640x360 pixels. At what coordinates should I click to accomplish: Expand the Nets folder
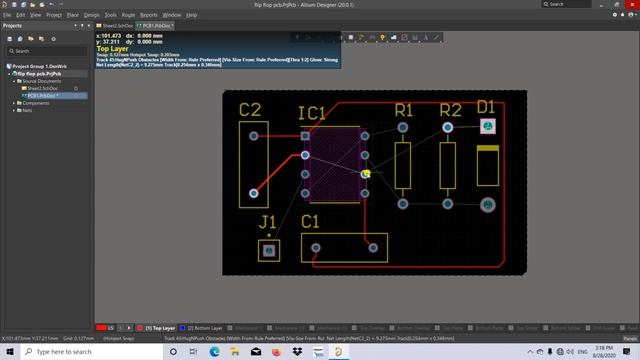14,111
